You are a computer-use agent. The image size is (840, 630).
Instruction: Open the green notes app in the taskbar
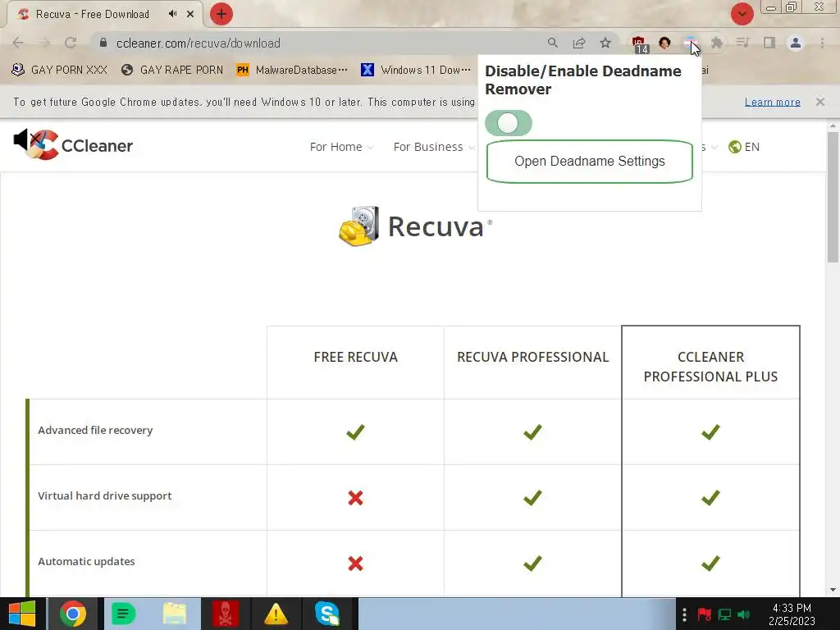124,614
